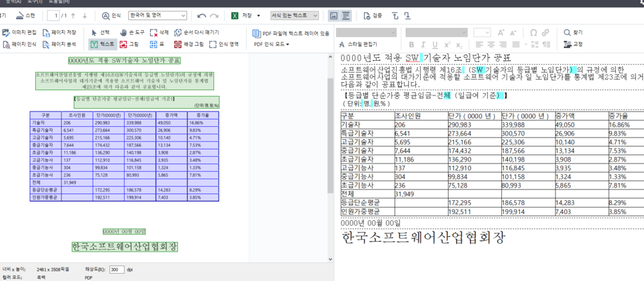Toggle italic formatting
The image size is (644, 281).
coord(423,45)
